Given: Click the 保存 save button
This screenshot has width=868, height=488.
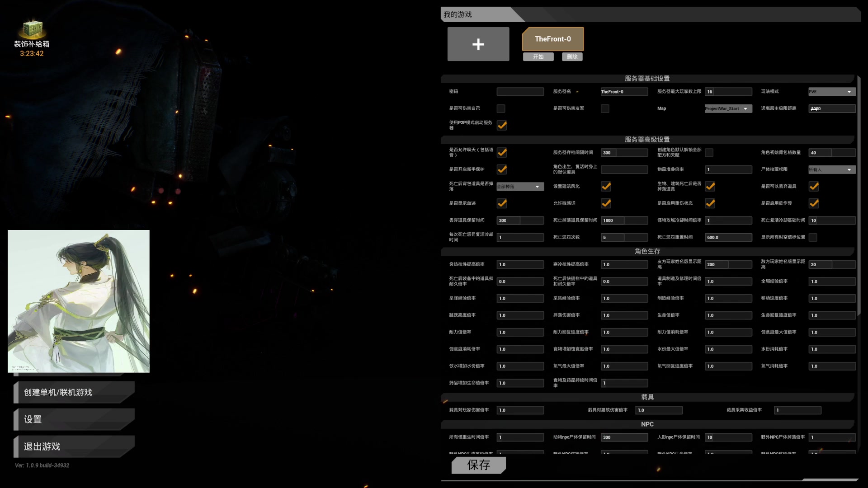Looking at the screenshot, I should tap(478, 465).
